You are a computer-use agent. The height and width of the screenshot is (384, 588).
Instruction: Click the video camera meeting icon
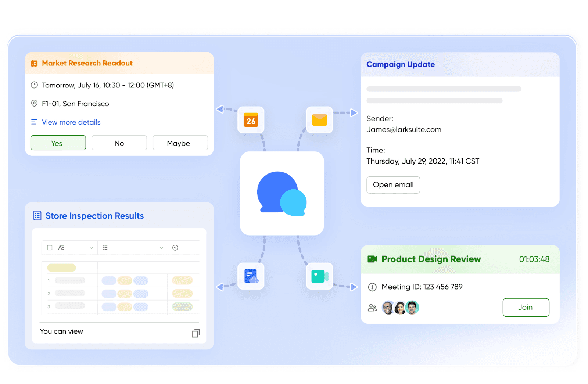click(319, 276)
